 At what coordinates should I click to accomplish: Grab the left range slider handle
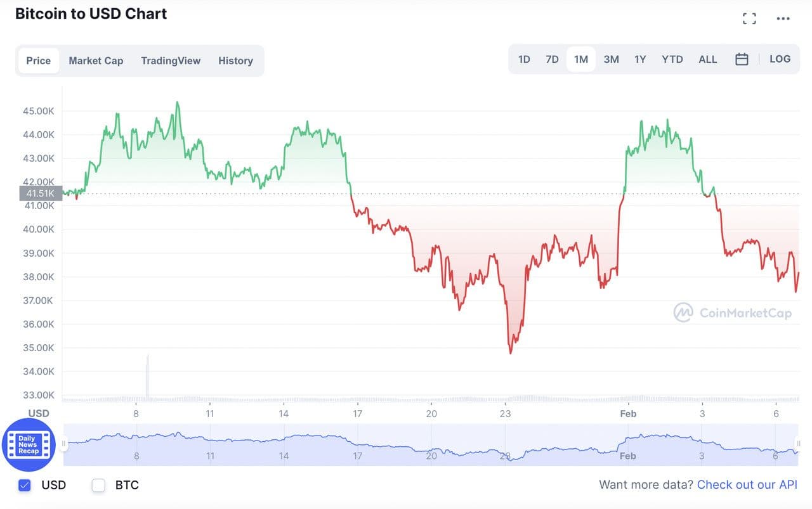coord(63,444)
